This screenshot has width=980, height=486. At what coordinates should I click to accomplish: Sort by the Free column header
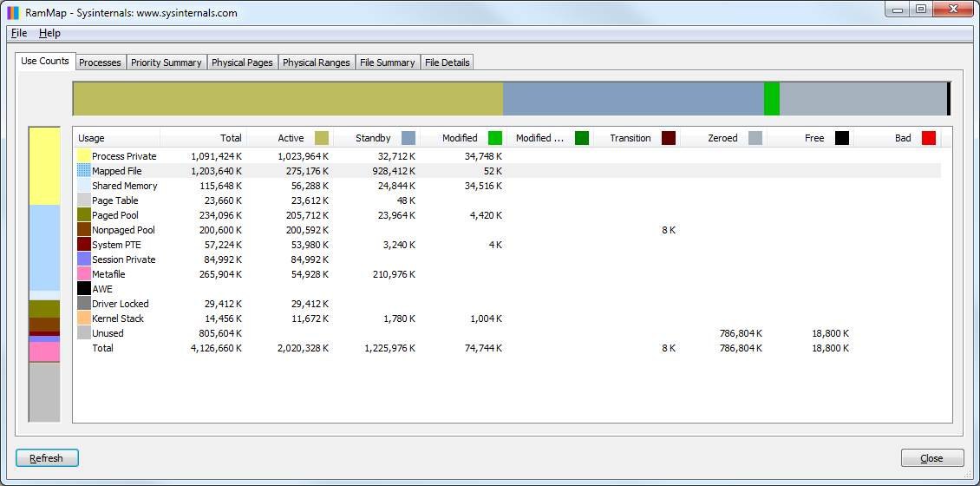811,138
